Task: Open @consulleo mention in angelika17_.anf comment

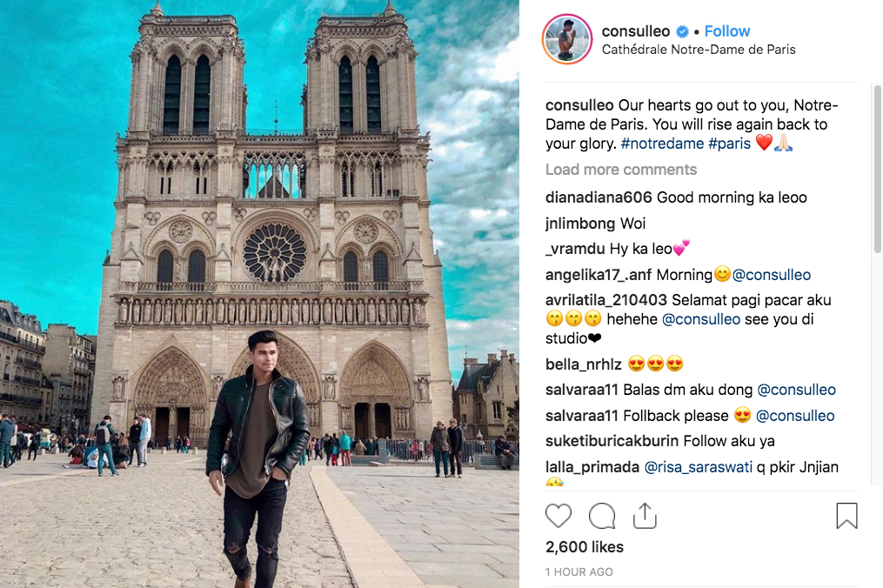Action: 772,275
